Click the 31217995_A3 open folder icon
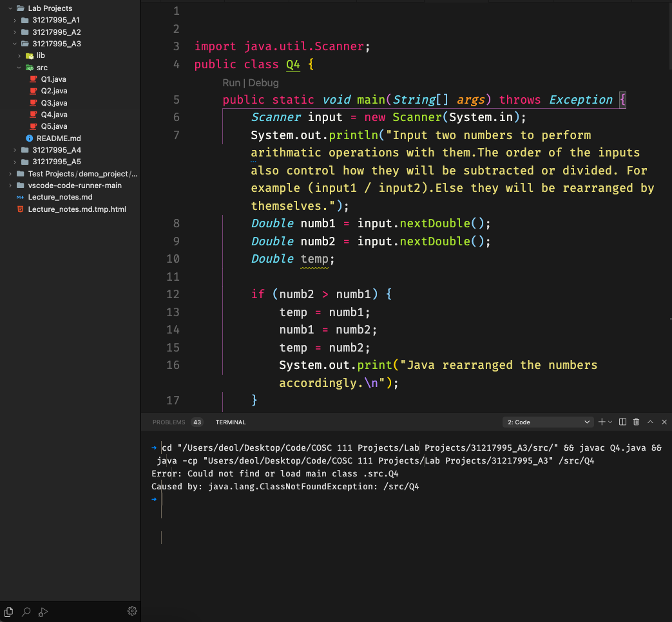This screenshot has width=672, height=622. tap(25, 44)
